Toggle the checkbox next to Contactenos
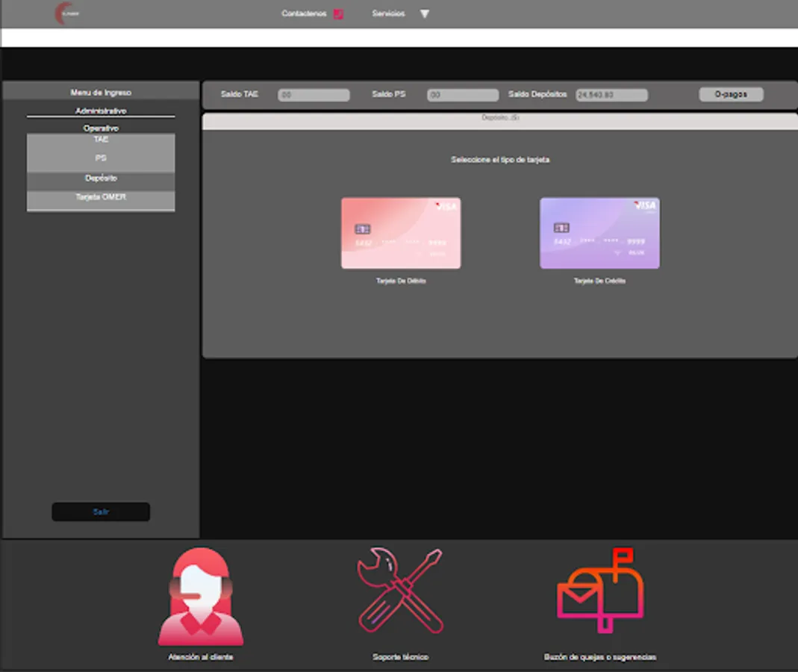The image size is (798, 672). [337, 13]
